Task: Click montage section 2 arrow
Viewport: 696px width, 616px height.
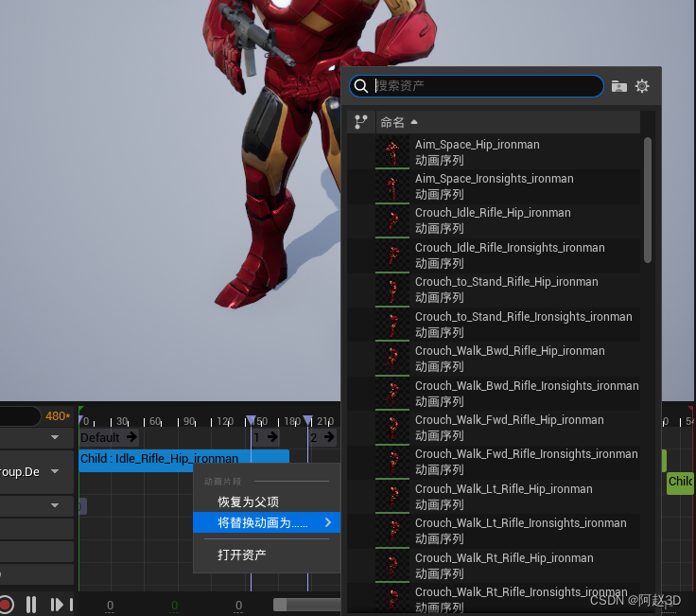Action: [x=329, y=437]
